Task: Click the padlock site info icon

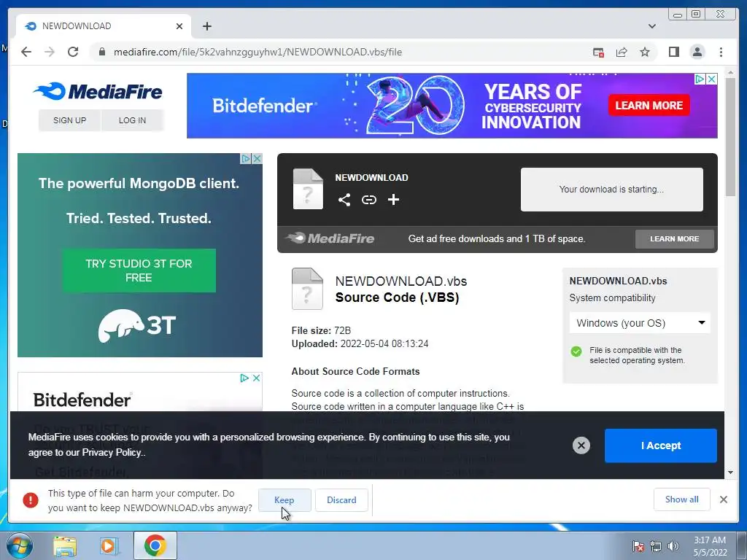Action: coord(101,52)
